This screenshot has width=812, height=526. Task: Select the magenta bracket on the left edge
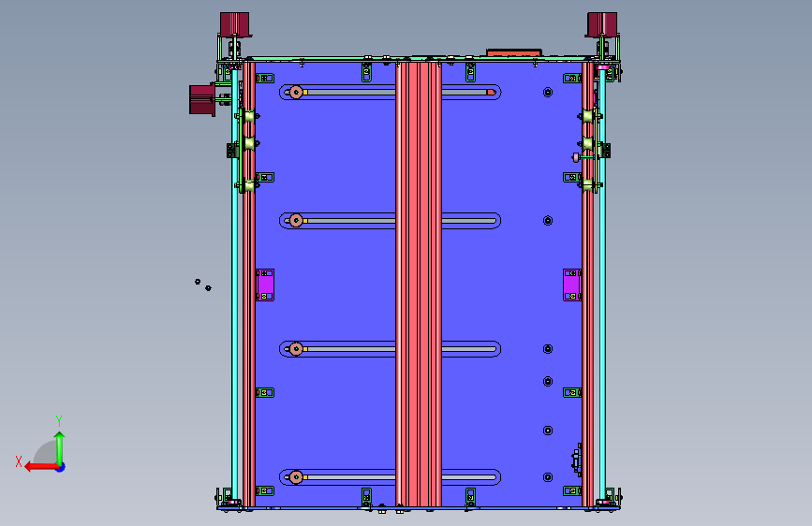click(265, 285)
